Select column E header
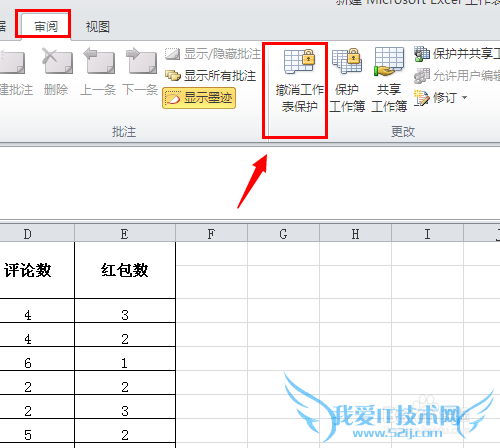The height and width of the screenshot is (448, 500). click(125, 234)
